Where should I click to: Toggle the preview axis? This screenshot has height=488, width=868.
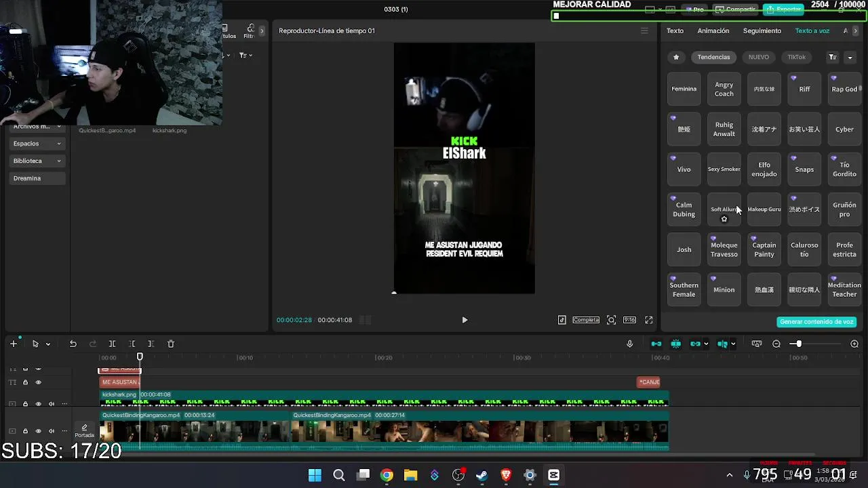pos(722,344)
